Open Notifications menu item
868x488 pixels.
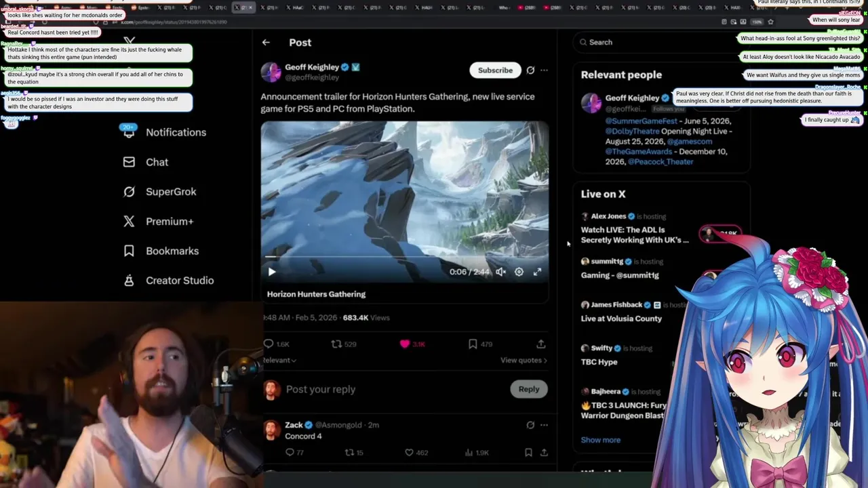tap(176, 132)
